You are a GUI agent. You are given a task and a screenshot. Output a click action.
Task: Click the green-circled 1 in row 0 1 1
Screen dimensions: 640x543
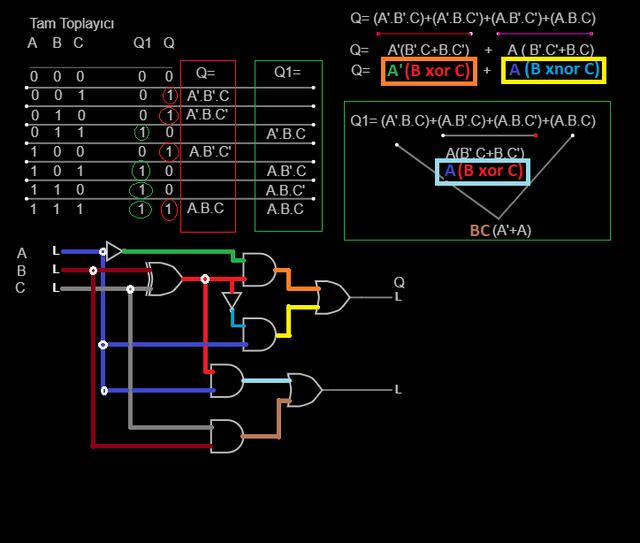142,132
